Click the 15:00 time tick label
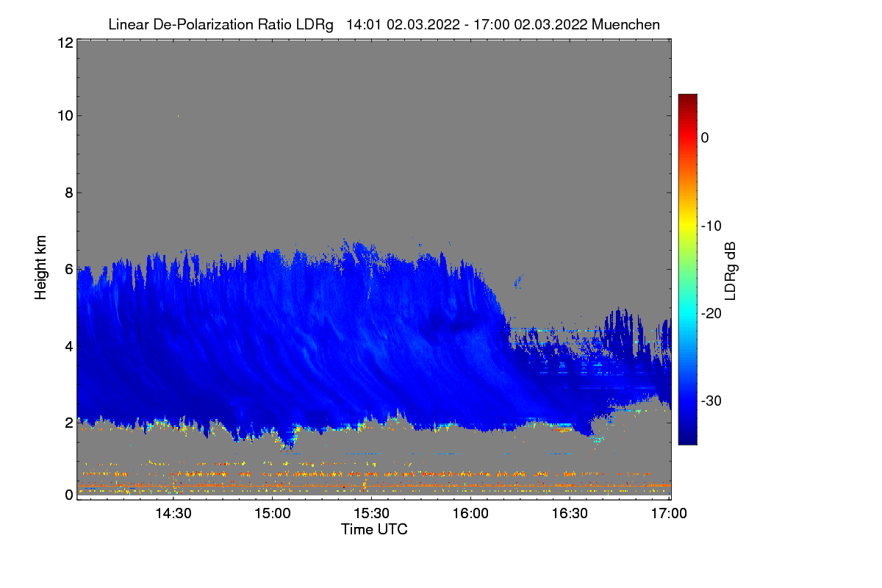Image resolution: width=882 pixels, height=588 pixels. pos(272,514)
